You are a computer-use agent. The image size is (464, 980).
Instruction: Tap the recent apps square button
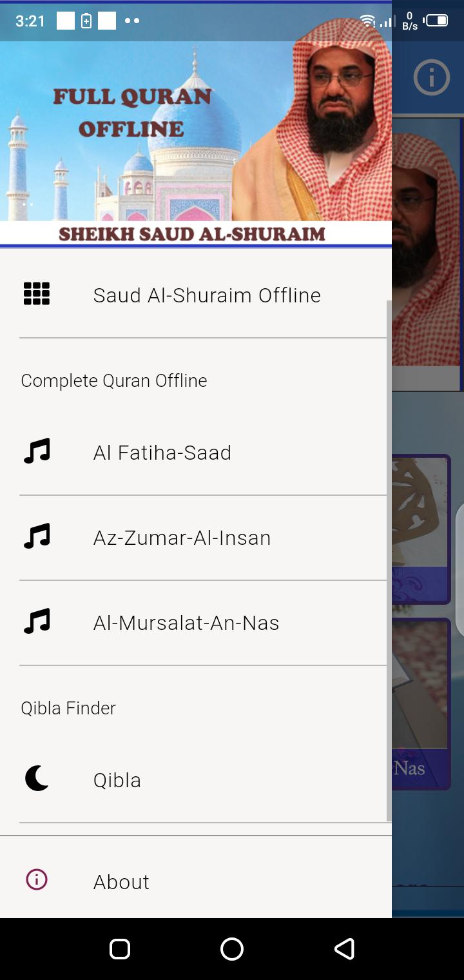coord(120,949)
